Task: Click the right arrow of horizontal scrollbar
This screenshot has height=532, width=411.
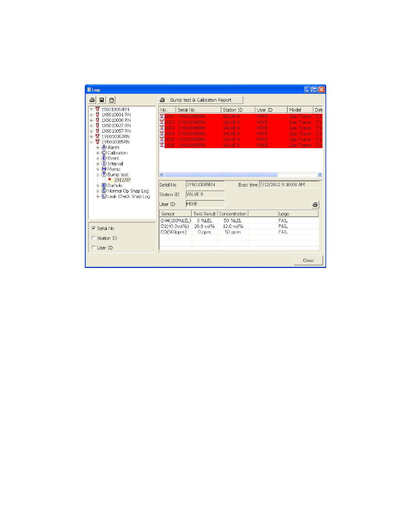Action: (320, 174)
